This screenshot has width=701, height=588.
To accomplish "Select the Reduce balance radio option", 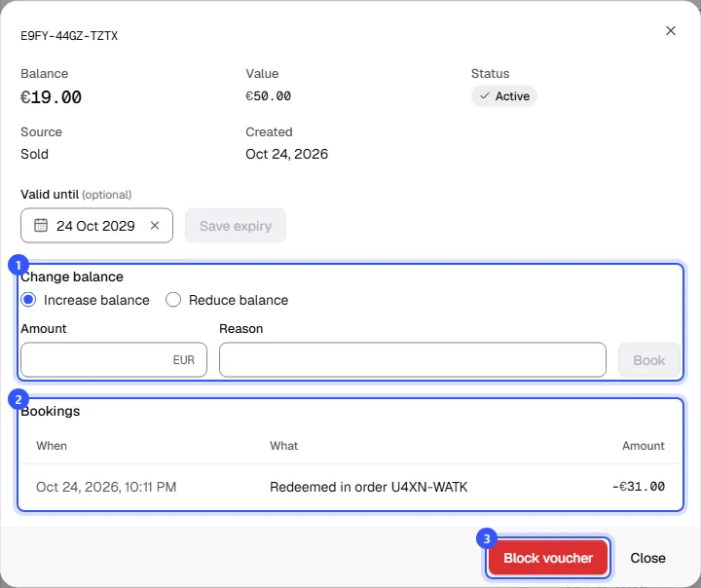I will point(173,300).
